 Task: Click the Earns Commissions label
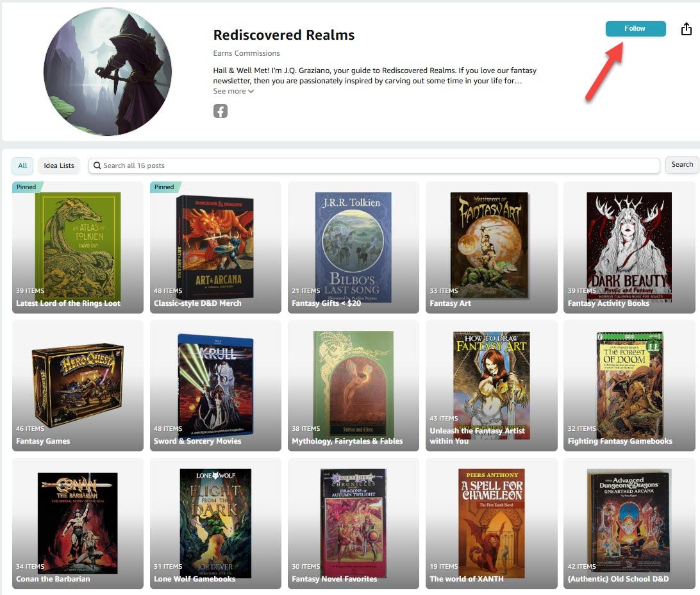pyautogui.click(x=246, y=53)
